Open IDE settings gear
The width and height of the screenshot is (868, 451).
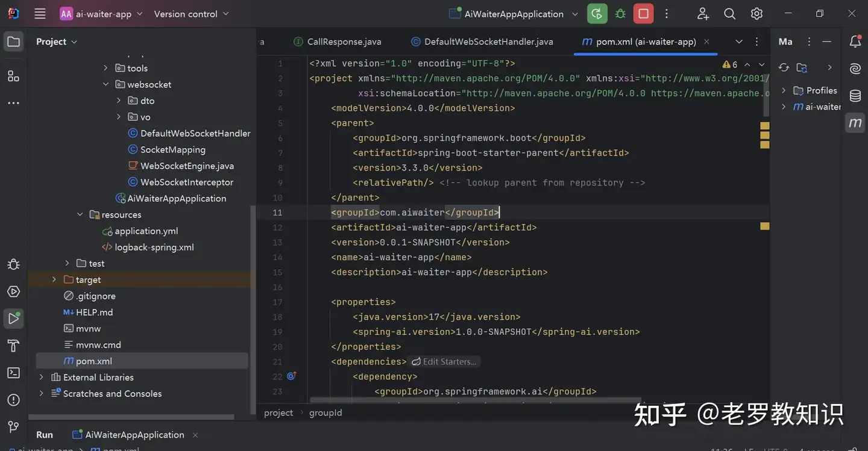756,14
